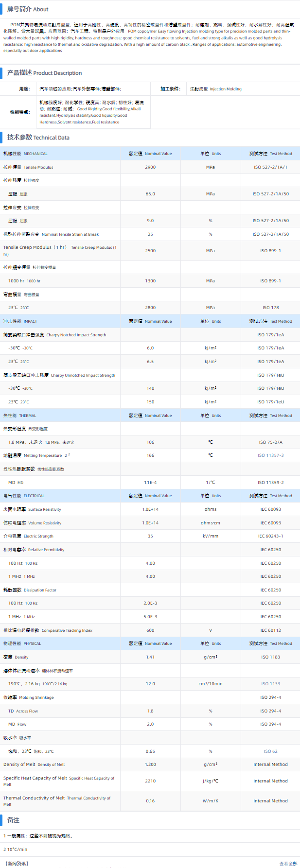Click the ISO 62 test method link
The width and height of the screenshot is (300, 868).
[x=270, y=751]
